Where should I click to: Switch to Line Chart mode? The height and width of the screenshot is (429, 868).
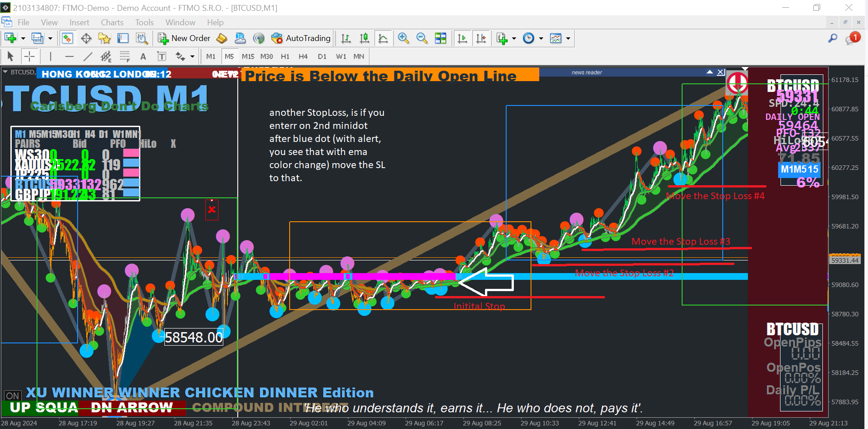383,38
